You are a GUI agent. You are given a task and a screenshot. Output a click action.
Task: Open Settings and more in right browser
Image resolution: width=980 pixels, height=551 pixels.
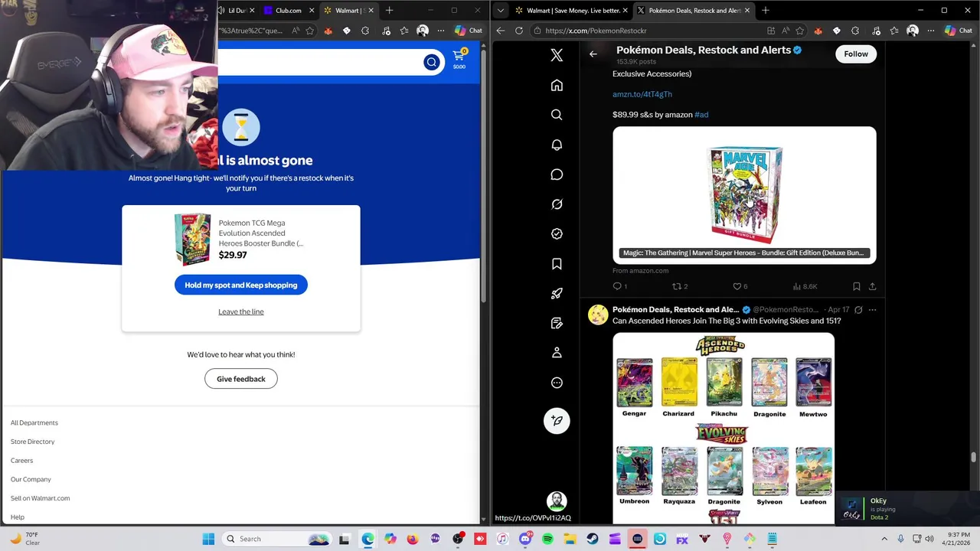(x=931, y=31)
